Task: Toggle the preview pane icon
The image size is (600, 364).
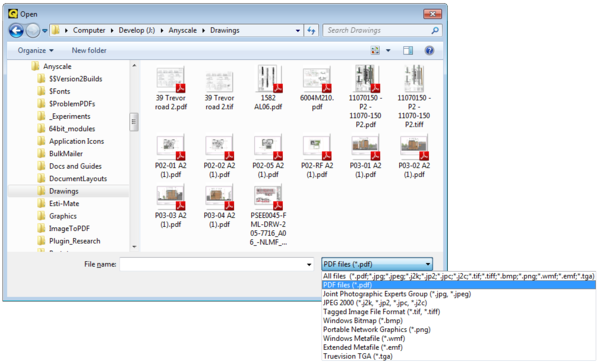Action: [408, 51]
